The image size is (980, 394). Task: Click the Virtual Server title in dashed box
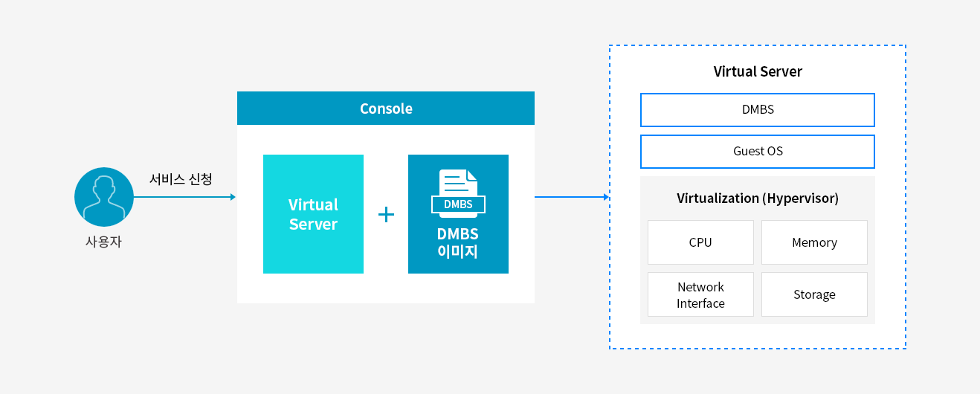758,72
